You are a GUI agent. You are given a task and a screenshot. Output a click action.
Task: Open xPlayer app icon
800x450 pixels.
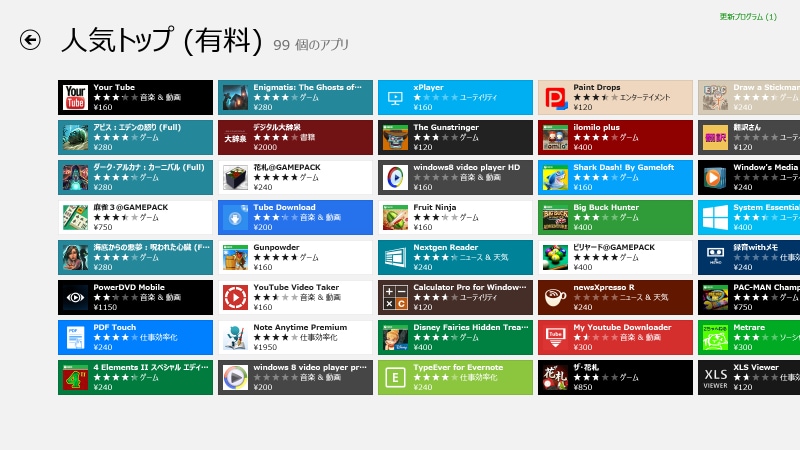tap(395, 97)
